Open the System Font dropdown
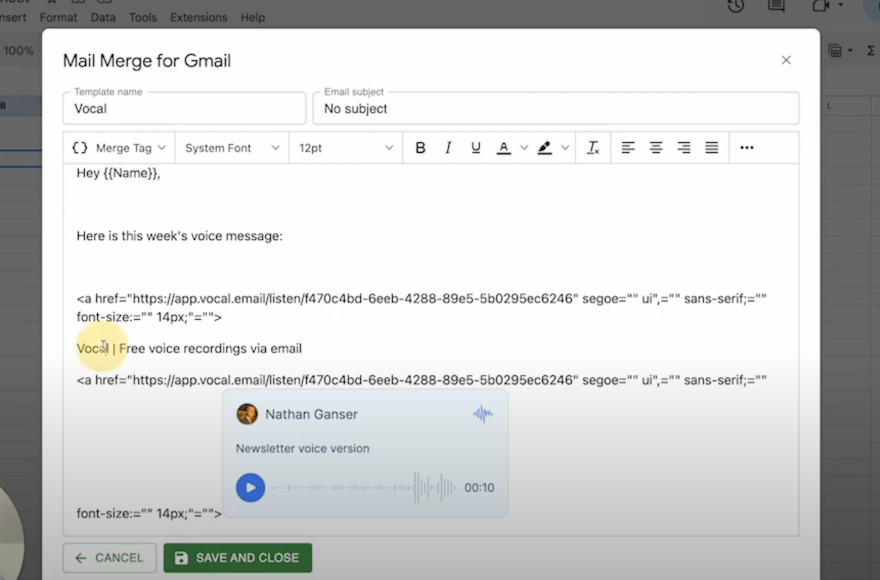This screenshot has height=580, width=880. click(x=232, y=148)
